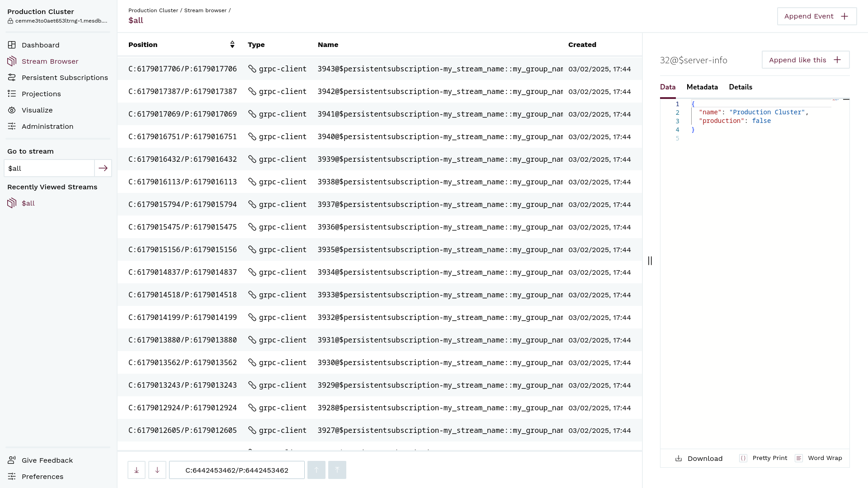Sort by Position column arrows
Viewport: 868px width, 488px height.
pyautogui.click(x=232, y=44)
